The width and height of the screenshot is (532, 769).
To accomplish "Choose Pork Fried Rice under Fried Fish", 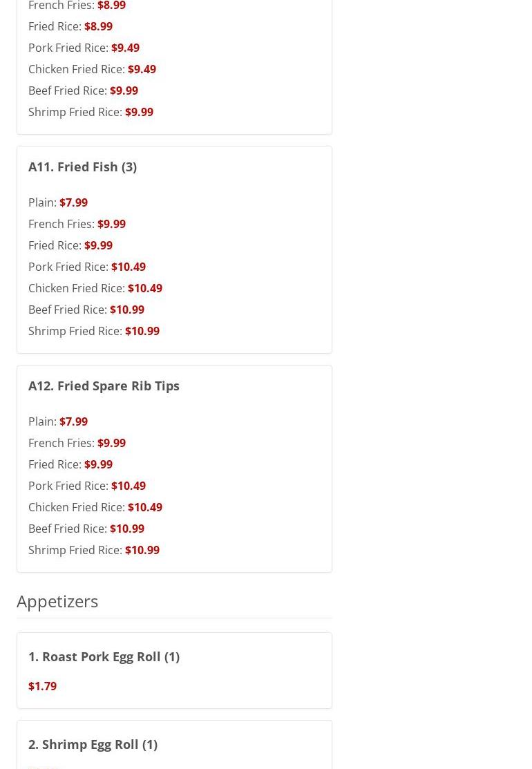I will pyautogui.click(x=87, y=267).
